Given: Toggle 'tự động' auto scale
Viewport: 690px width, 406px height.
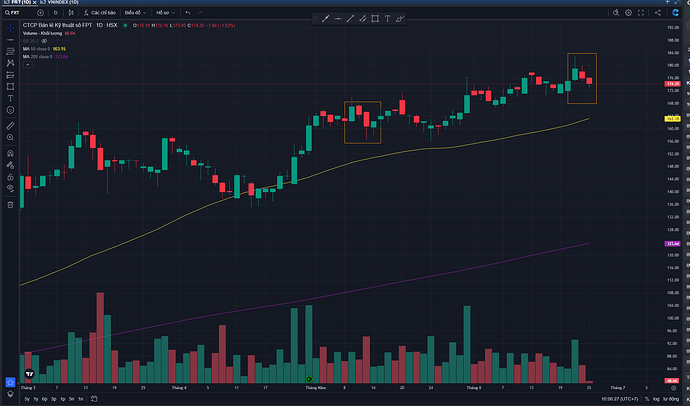Looking at the screenshot, I should click(x=672, y=399).
